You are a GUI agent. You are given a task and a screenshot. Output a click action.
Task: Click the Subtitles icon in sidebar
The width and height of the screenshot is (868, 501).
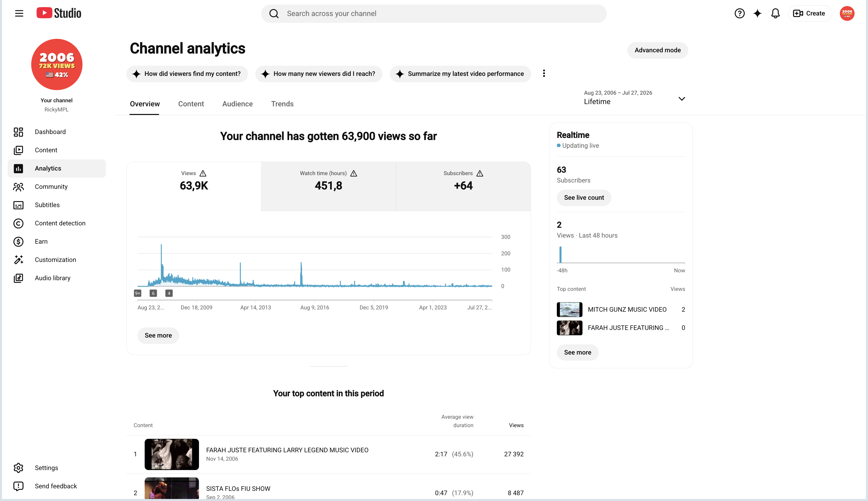coord(18,205)
